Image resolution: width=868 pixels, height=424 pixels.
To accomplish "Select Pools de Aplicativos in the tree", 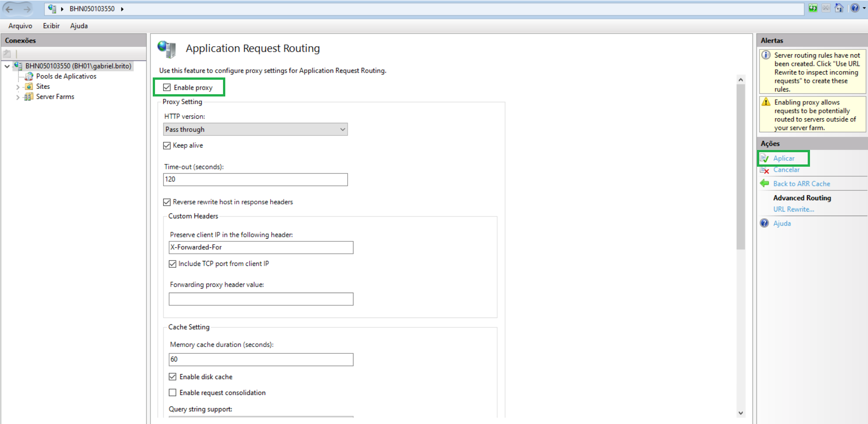I will (x=66, y=76).
